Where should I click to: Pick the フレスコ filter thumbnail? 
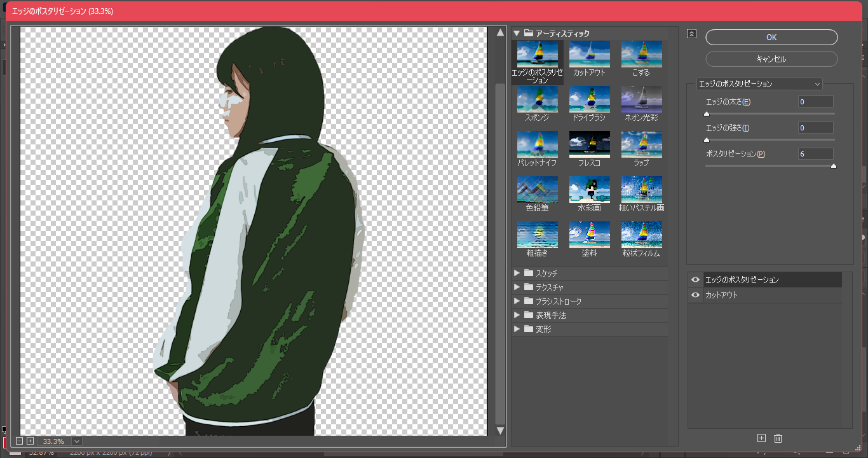[589, 145]
